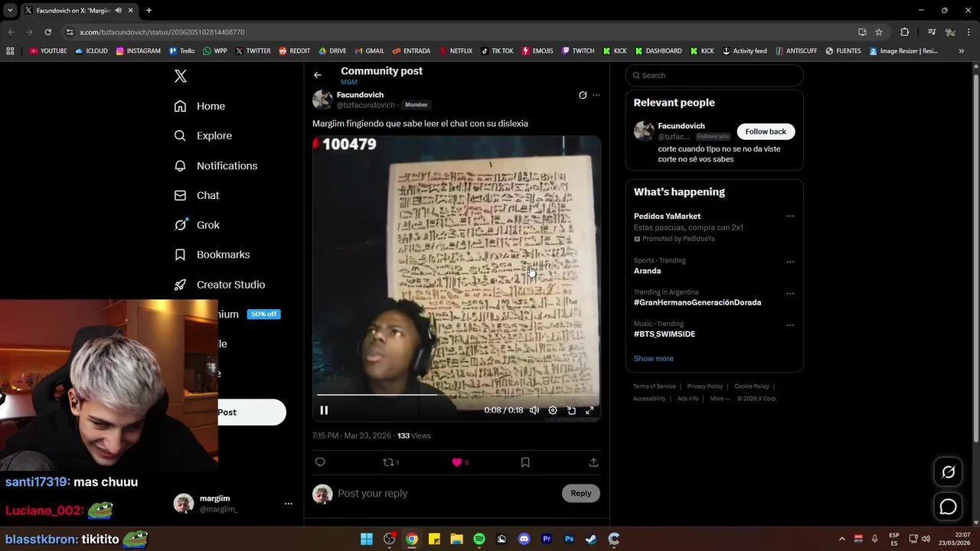Open the Windows Start menu
This screenshot has width=980, height=551.
[x=367, y=539]
